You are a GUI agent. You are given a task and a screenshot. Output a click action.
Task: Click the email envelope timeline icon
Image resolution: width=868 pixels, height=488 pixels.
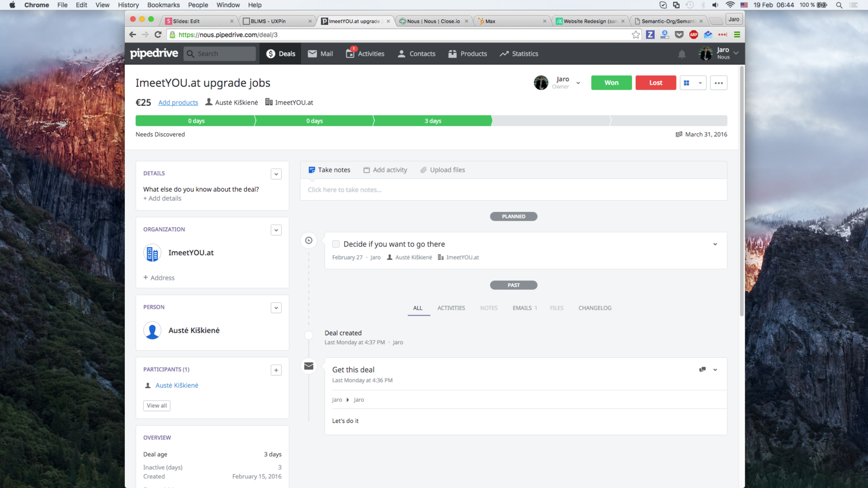point(309,366)
